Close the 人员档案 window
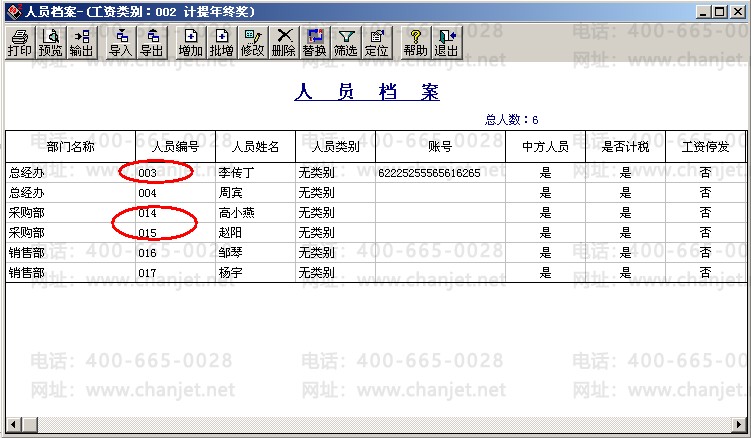This screenshot has height=438, width=751. (x=738, y=12)
